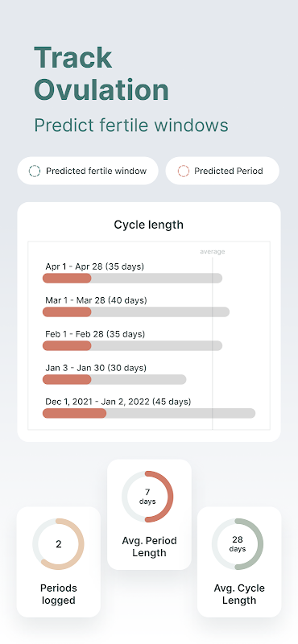Image resolution: width=298 pixels, height=644 pixels.
Task: Tap the 7 days period length ring
Action: tap(147, 497)
